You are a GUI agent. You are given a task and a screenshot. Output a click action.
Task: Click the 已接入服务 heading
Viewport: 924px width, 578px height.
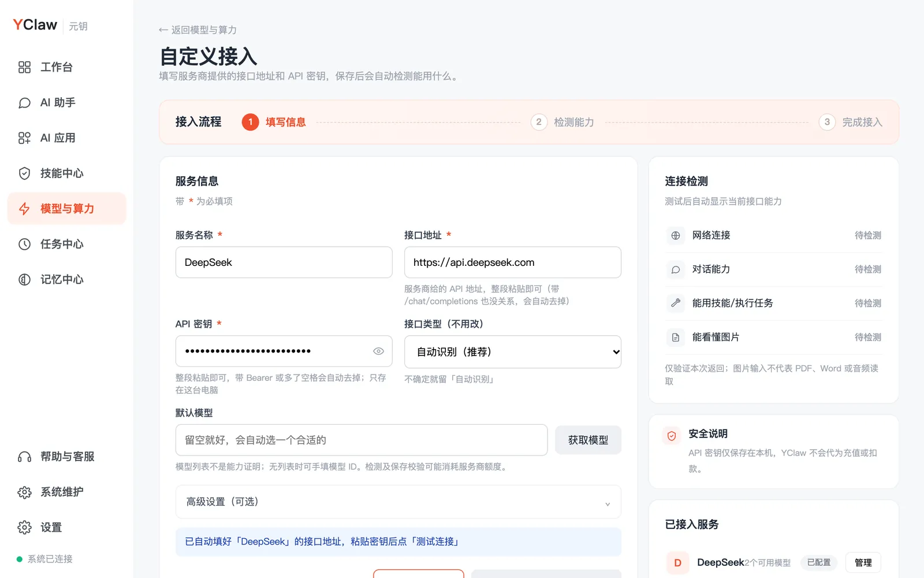coord(692,524)
